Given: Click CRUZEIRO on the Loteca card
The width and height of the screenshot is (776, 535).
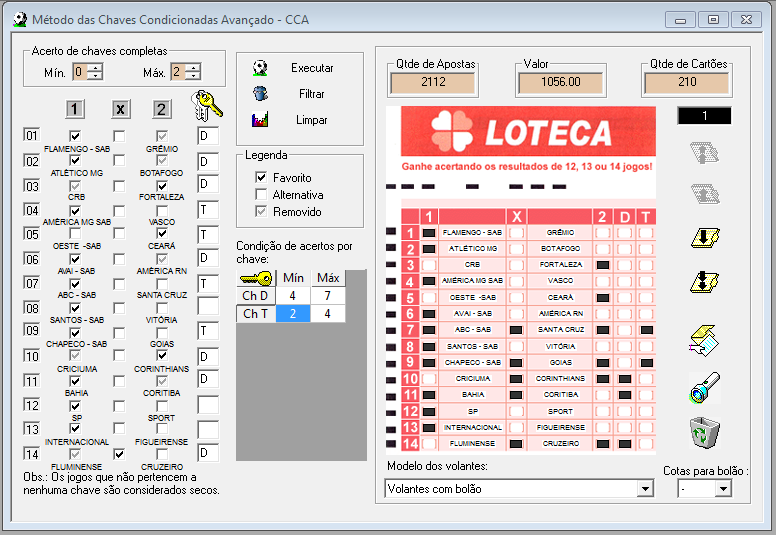Looking at the screenshot, I should pos(560,443).
